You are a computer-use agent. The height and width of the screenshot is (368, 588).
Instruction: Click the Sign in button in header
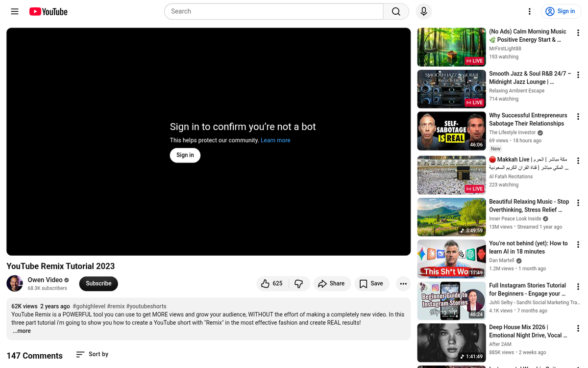point(561,11)
